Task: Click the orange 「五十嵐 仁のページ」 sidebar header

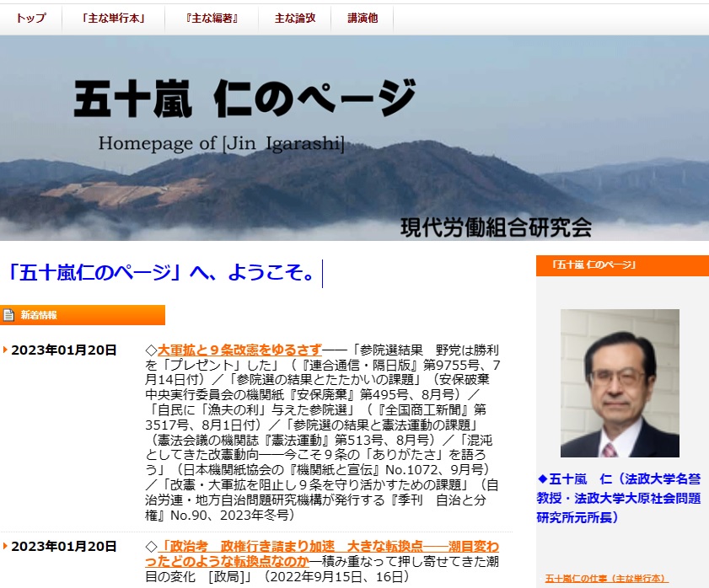Action: coord(622,265)
